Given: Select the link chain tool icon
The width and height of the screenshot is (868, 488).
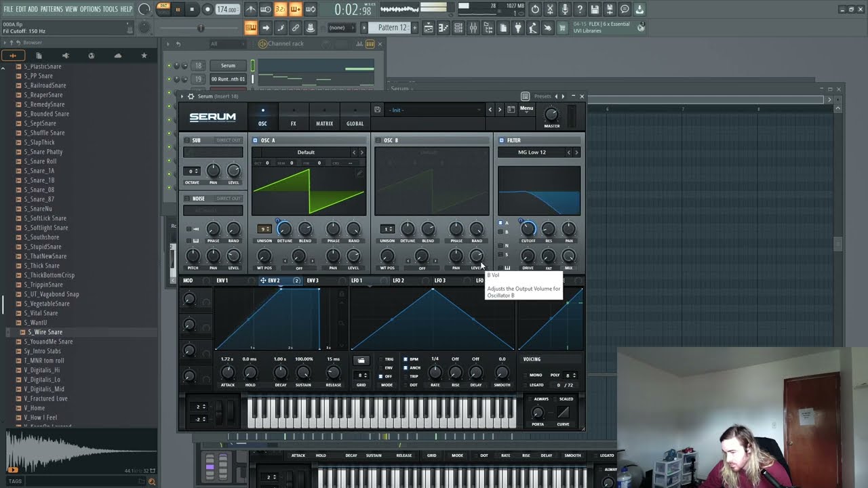Looking at the screenshot, I should click(x=296, y=28).
